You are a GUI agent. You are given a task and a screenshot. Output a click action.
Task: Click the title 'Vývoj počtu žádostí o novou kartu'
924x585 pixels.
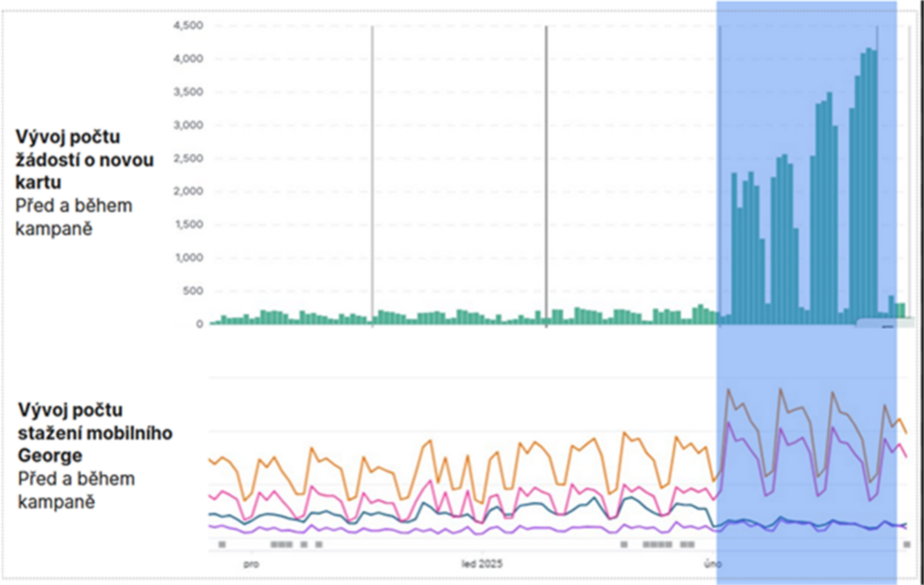84,159
